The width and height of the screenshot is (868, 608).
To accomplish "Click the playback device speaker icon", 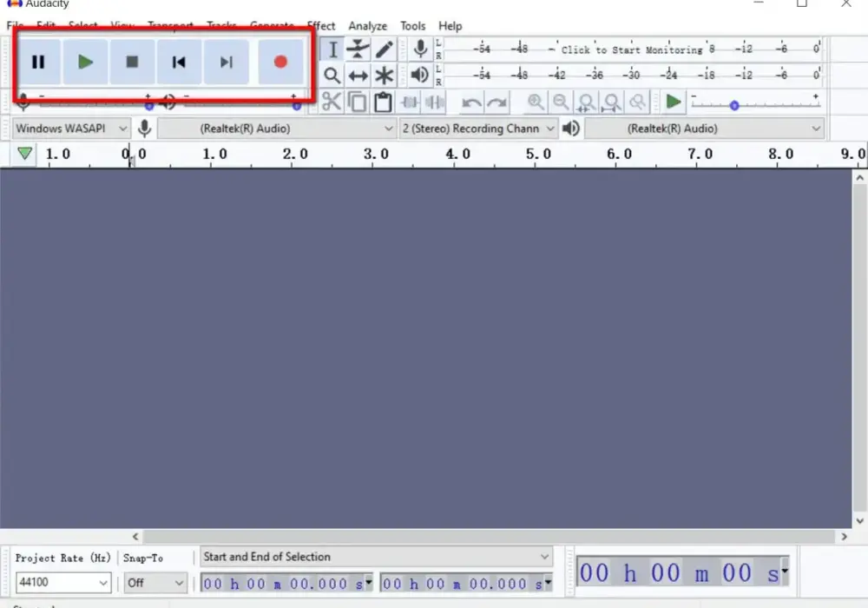I will click(x=571, y=129).
